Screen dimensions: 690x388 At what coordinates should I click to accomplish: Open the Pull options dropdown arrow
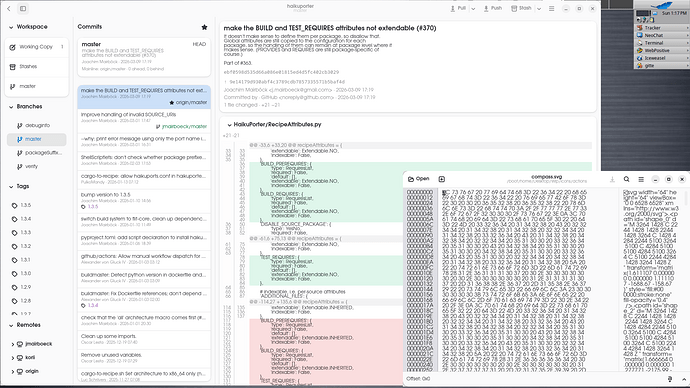point(473,8)
